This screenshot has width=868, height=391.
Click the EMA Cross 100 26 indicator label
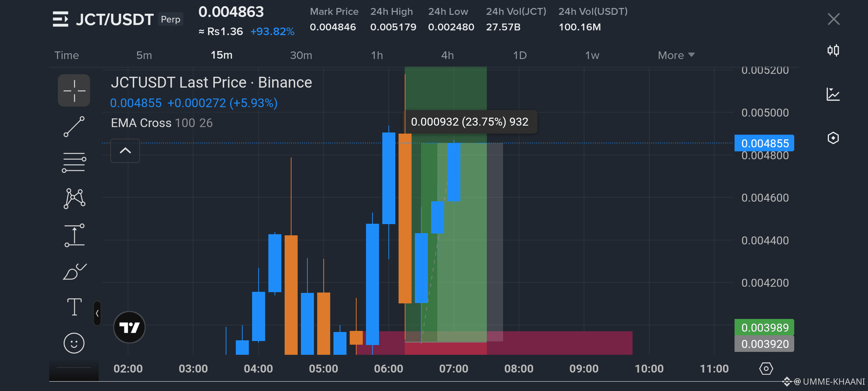pos(162,123)
